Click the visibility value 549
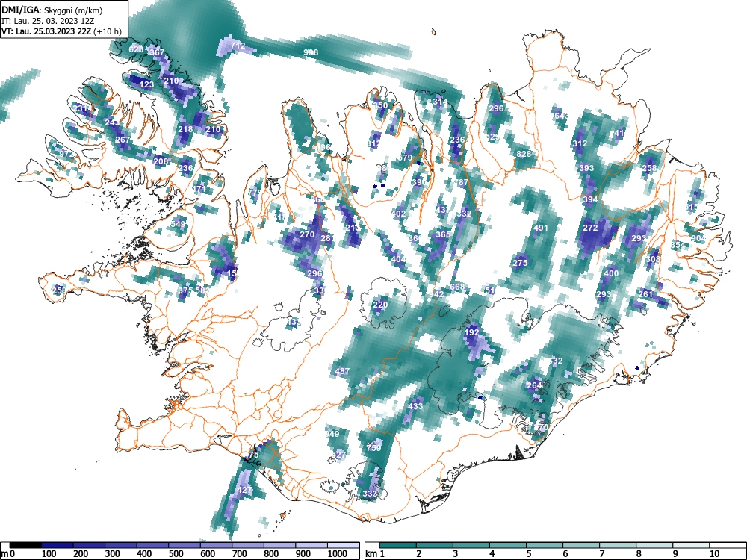Image resolution: width=747 pixels, height=560 pixels. pos(178,224)
